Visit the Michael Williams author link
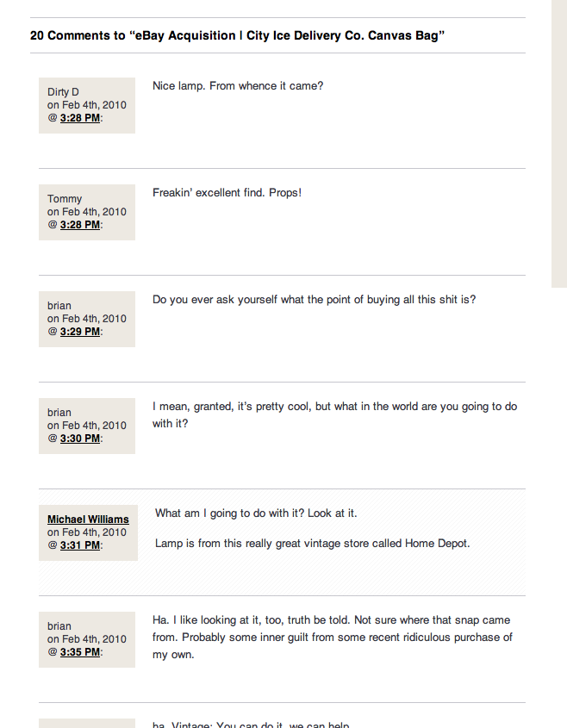Screen dimensions: 567x728 [x=88, y=519]
